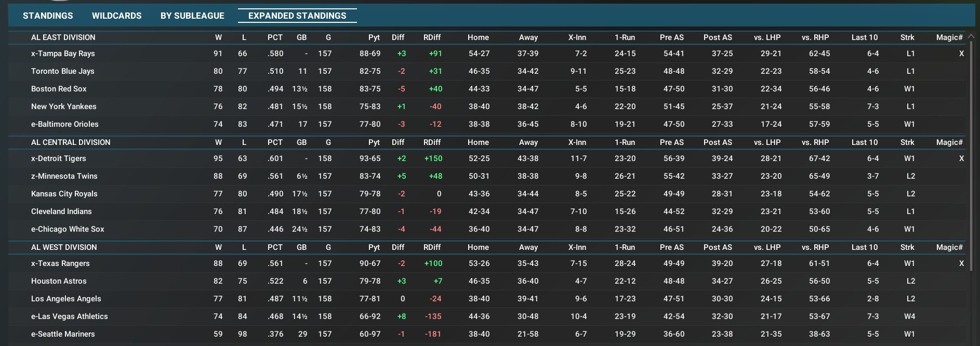
Task: Sort AL Central Division by RDiff column
Action: pos(432,142)
